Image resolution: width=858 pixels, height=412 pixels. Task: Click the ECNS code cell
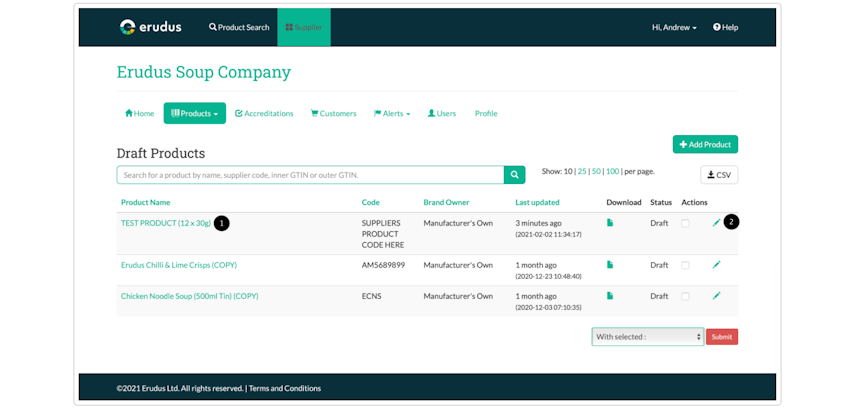coord(372,296)
